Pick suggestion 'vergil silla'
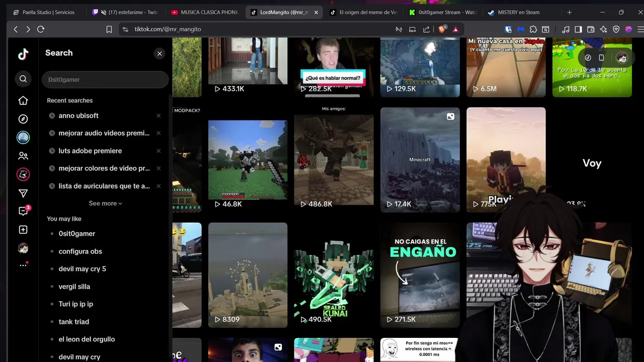Viewport: 644px width, 362px height. coord(74,287)
